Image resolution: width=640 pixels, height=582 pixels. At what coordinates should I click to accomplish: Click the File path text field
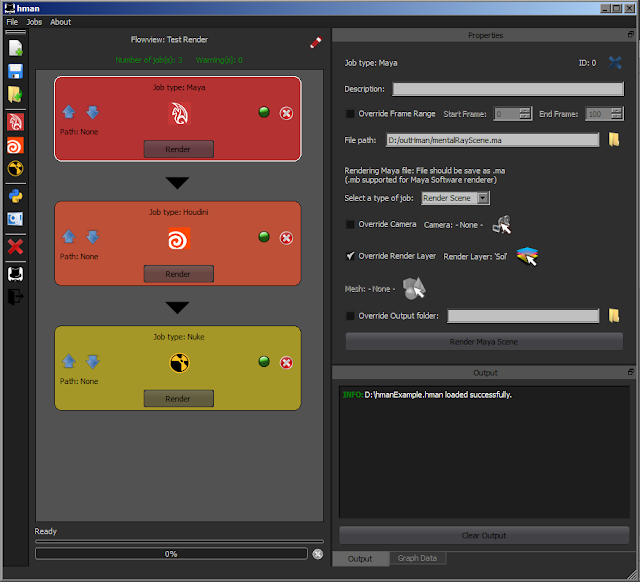click(x=493, y=140)
